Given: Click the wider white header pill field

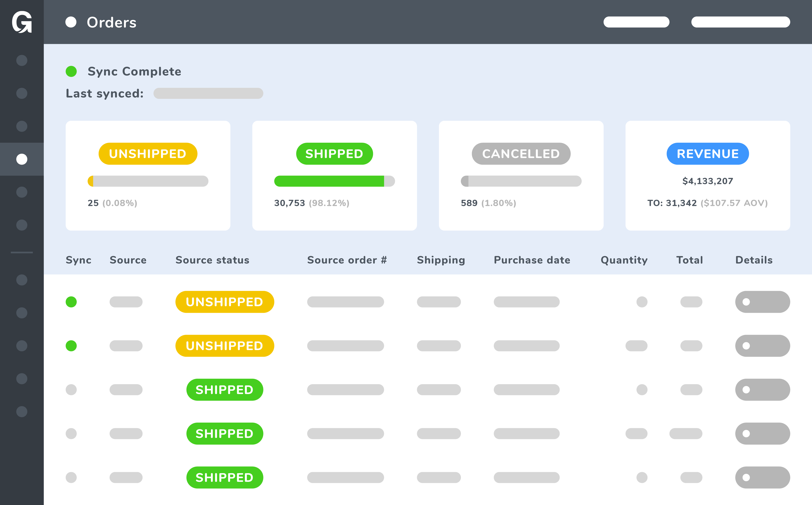Looking at the screenshot, I should 741,22.
